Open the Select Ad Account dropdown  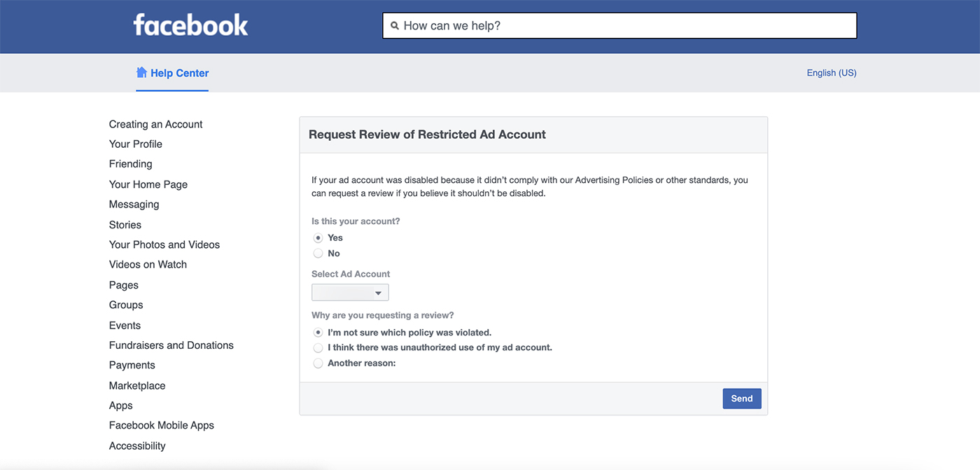pyautogui.click(x=350, y=293)
